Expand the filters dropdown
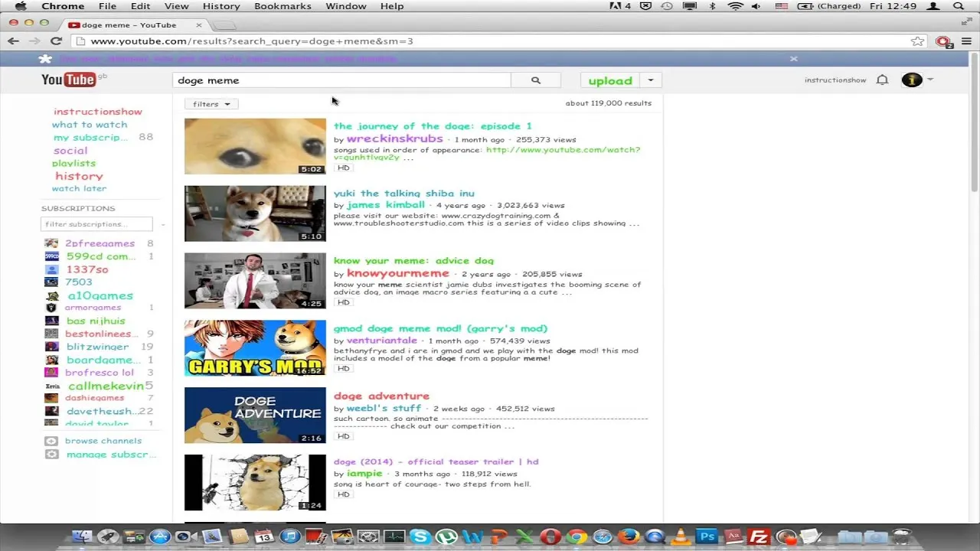 pyautogui.click(x=211, y=104)
